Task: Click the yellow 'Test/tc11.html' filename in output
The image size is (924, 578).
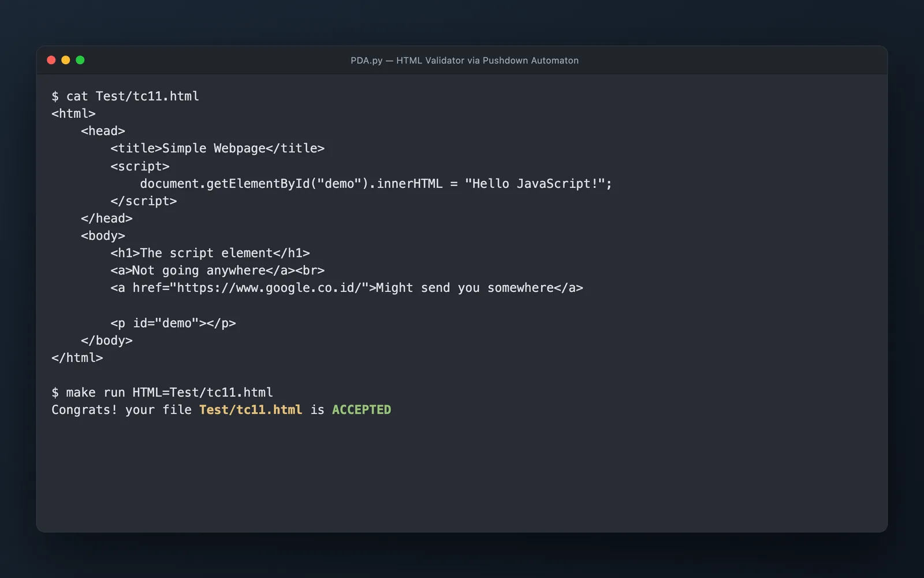Action: point(251,410)
